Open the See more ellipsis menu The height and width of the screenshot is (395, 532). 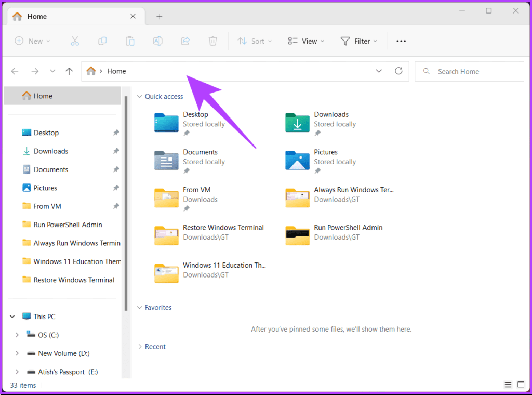(401, 41)
